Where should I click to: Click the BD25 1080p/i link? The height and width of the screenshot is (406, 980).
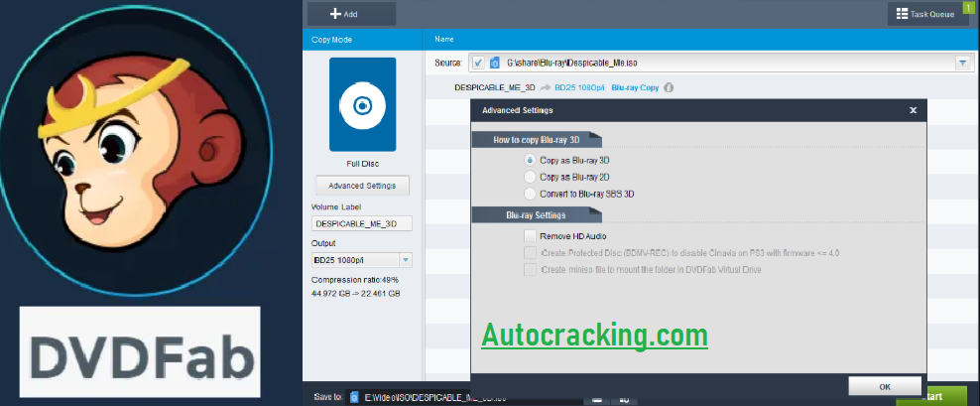(x=578, y=87)
